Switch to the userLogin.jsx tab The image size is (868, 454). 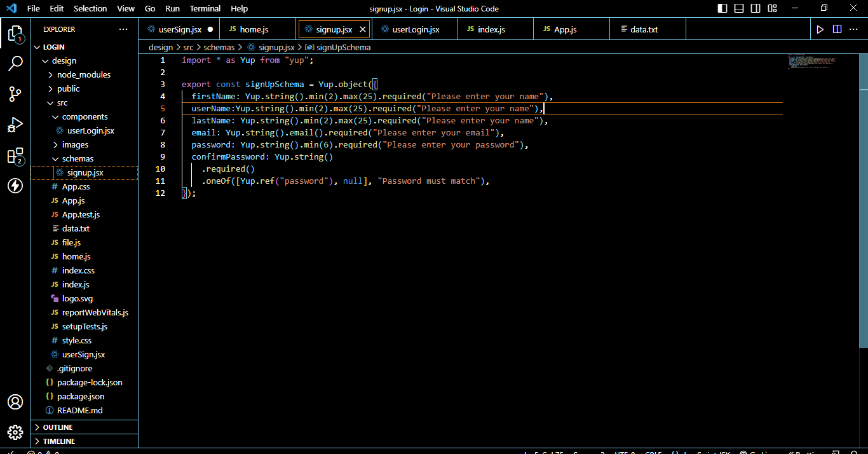[x=416, y=29]
